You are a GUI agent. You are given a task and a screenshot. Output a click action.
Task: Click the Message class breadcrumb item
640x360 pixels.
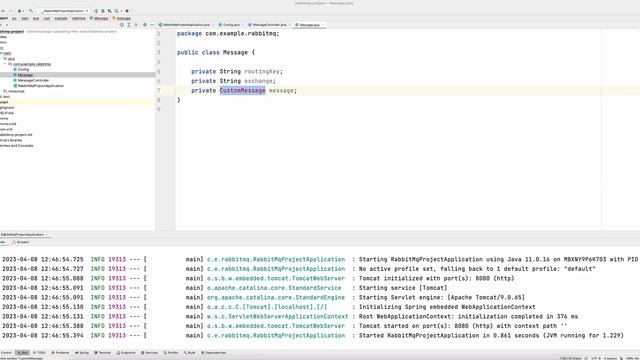click(x=99, y=18)
